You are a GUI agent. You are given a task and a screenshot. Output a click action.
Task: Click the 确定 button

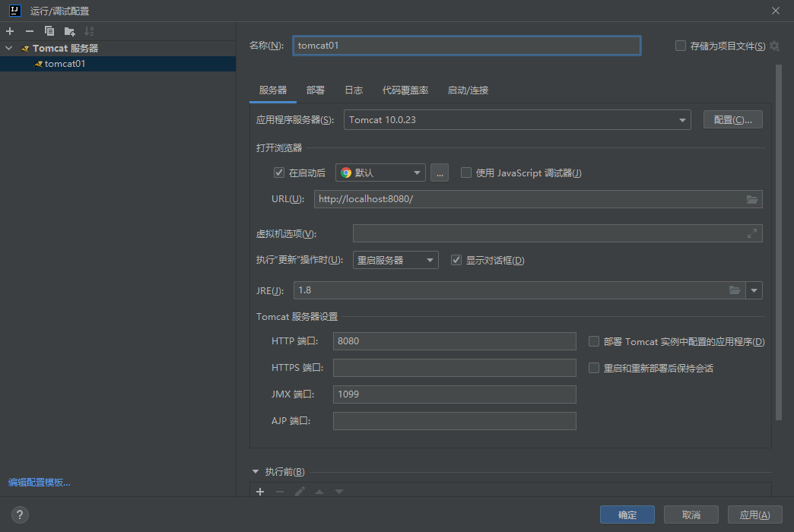point(627,515)
